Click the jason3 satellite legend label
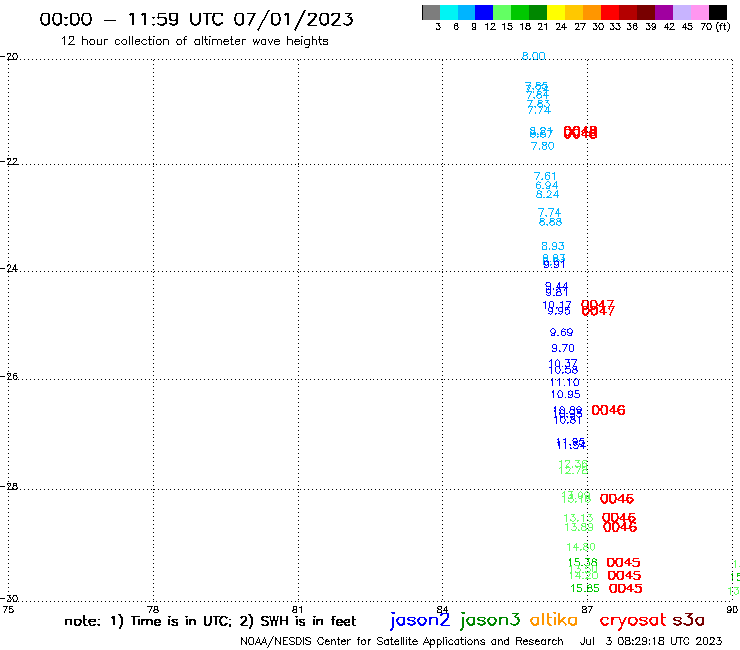 click(x=490, y=620)
